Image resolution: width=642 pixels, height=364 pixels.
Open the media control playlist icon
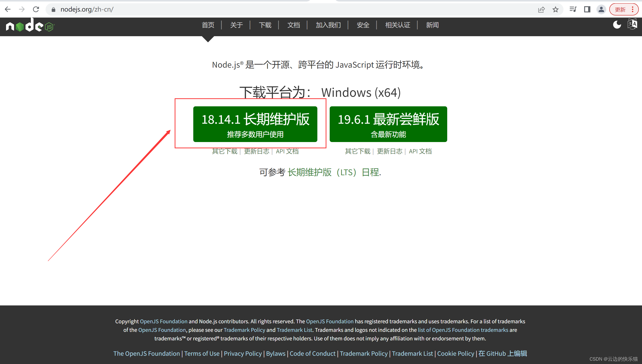click(x=573, y=10)
